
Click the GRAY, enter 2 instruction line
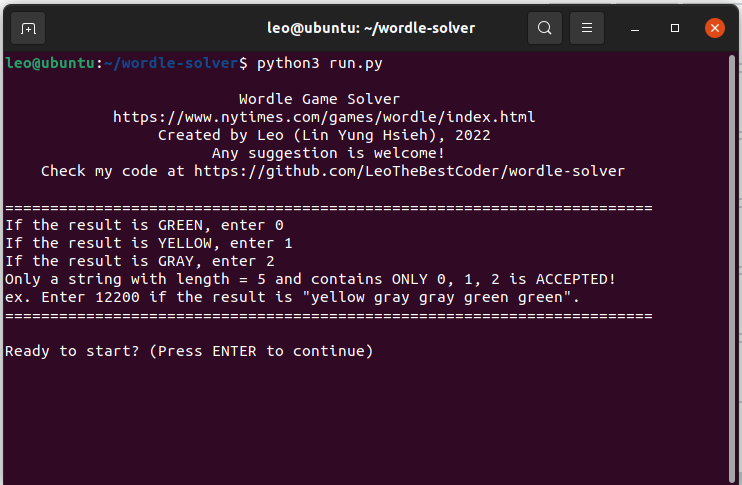(140, 261)
